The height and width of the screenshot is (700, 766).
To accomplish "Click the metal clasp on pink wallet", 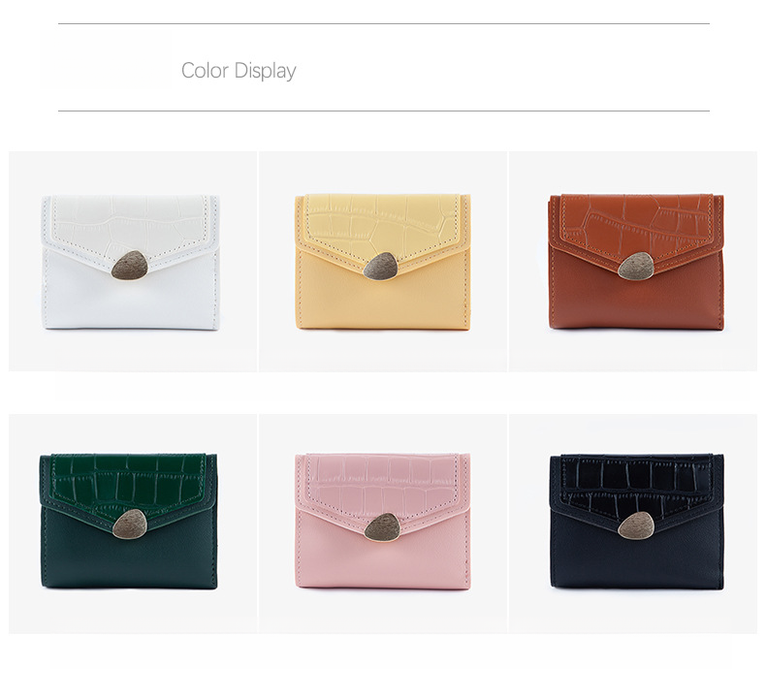I will (382, 526).
